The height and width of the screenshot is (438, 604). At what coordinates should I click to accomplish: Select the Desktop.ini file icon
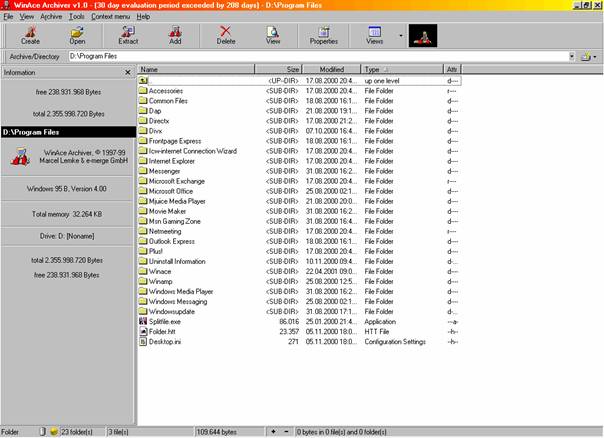tap(143, 341)
